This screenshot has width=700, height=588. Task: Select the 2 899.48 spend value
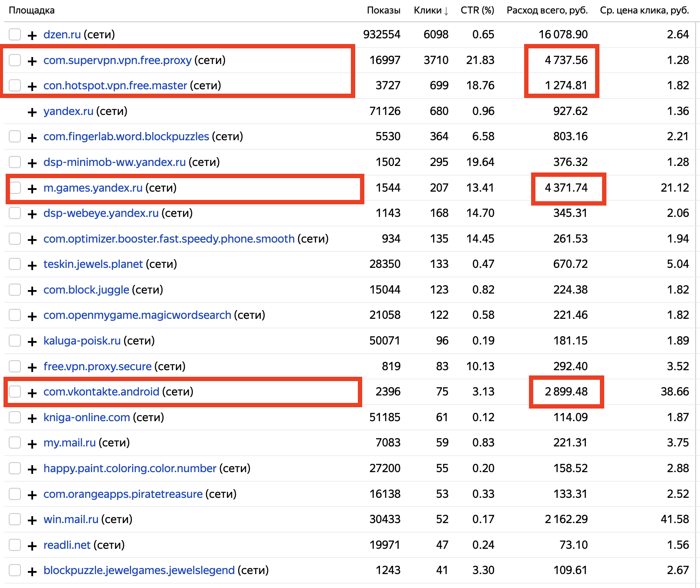pyautogui.click(x=566, y=392)
